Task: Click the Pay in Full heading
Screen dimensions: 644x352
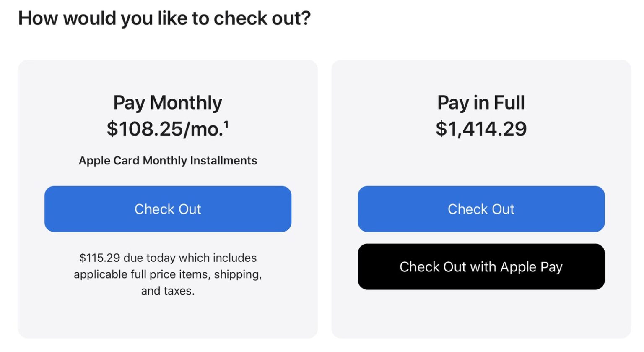Action: pos(481,102)
